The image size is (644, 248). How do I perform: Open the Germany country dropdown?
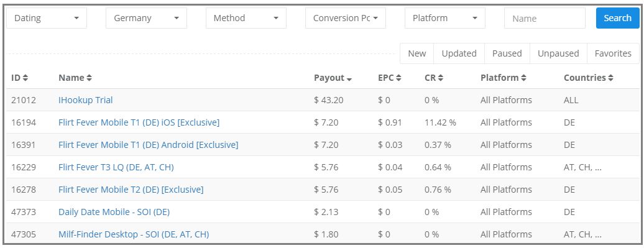[146, 18]
